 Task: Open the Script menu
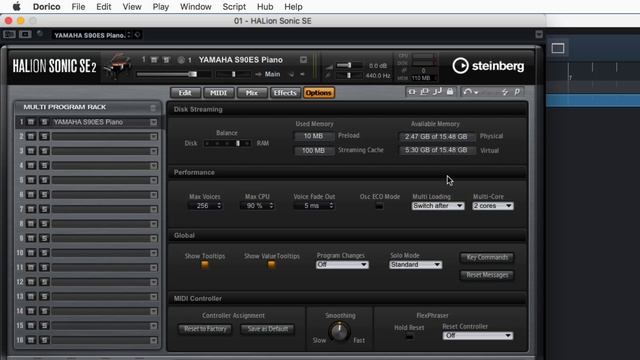234,7
